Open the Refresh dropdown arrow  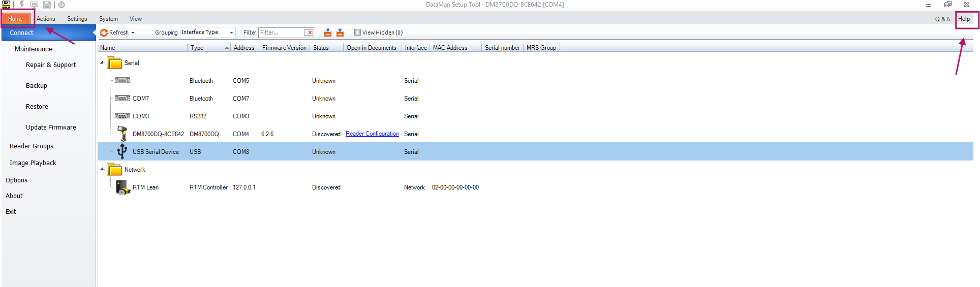[133, 33]
